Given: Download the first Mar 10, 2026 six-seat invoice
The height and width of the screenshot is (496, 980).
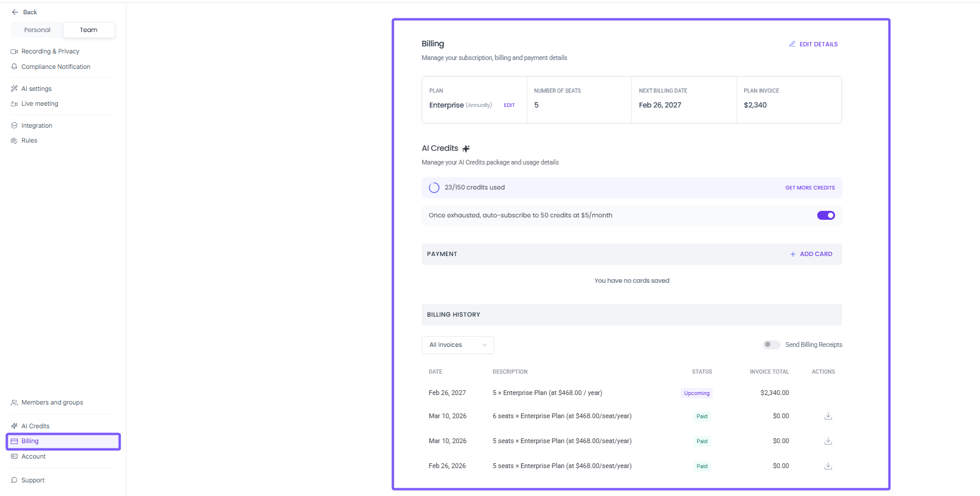Looking at the screenshot, I should (x=828, y=416).
